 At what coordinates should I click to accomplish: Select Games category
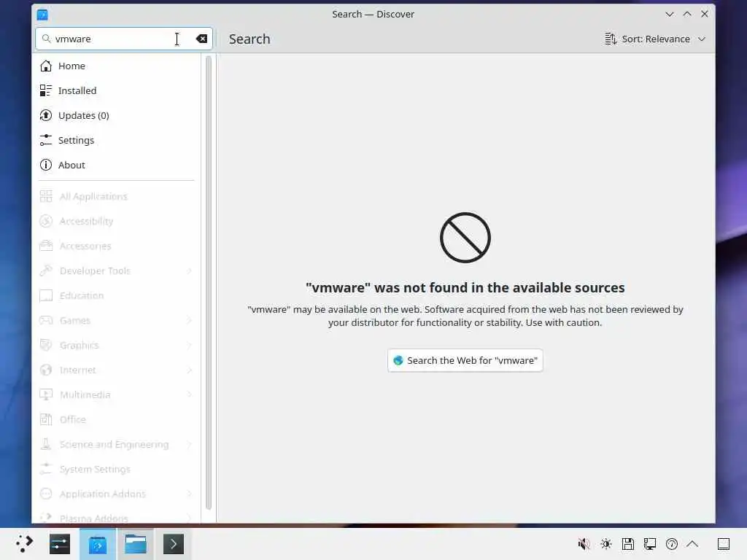pos(116,320)
